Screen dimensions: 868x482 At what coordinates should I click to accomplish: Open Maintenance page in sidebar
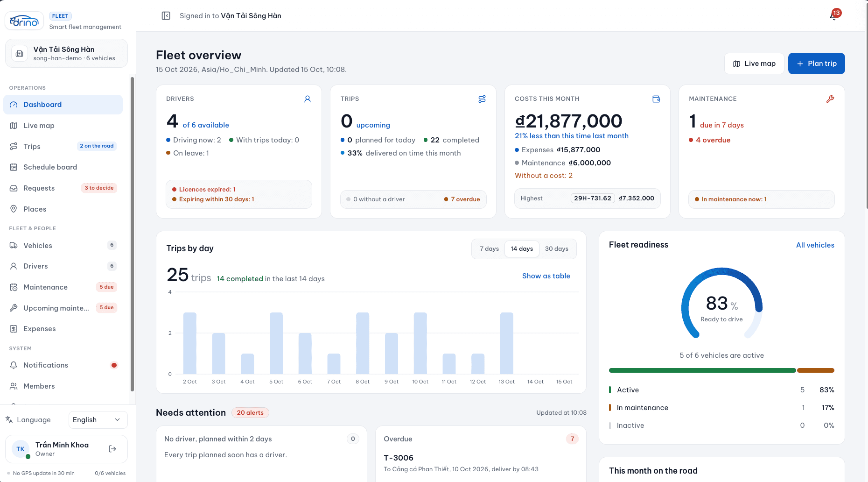63,287
